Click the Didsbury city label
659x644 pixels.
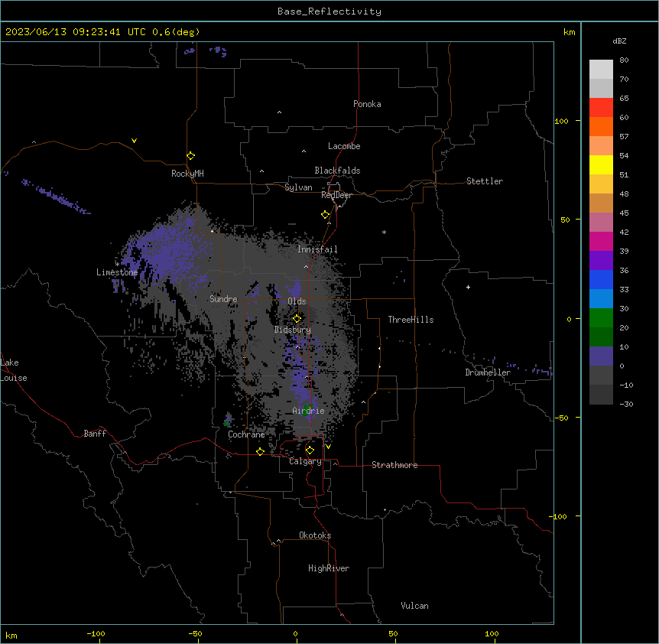coord(293,330)
